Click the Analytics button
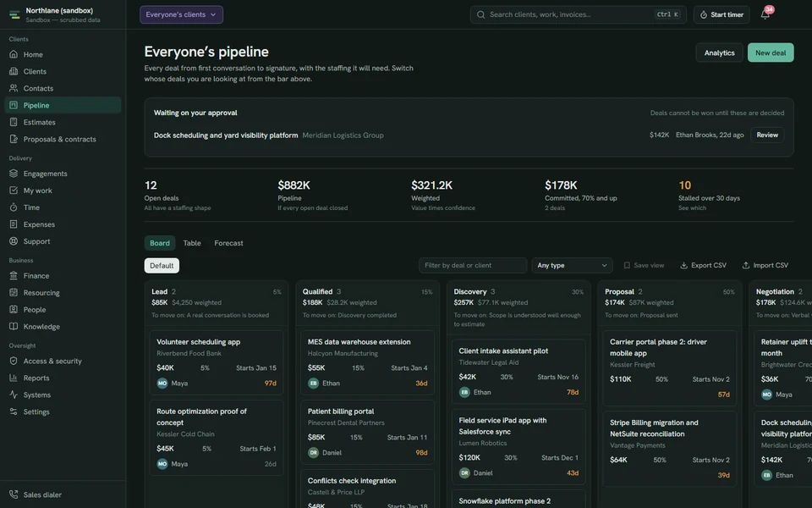 [x=719, y=52]
